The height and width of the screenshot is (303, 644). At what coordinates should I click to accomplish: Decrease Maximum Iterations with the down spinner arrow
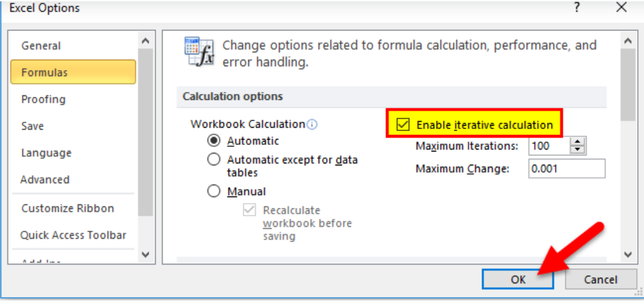[x=578, y=150]
